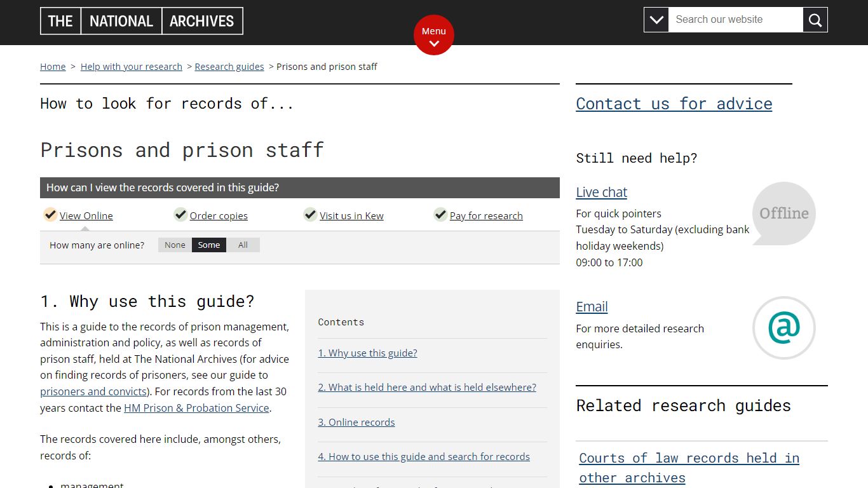This screenshot has height=488, width=868.
Task: Go to Home breadcrumb link
Action: tap(53, 67)
